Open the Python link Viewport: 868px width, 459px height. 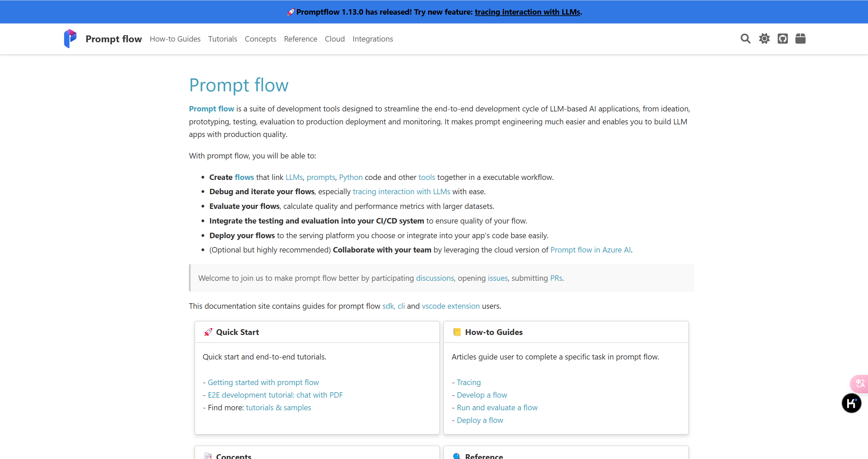[x=351, y=177]
